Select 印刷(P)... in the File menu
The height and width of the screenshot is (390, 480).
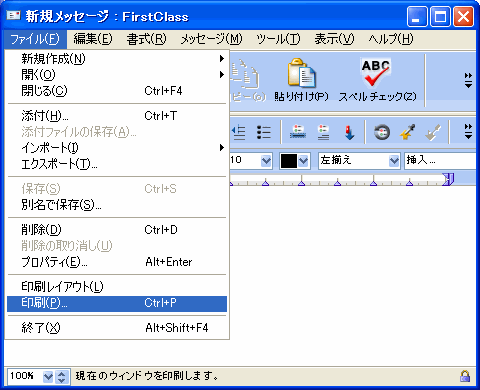click(117, 303)
